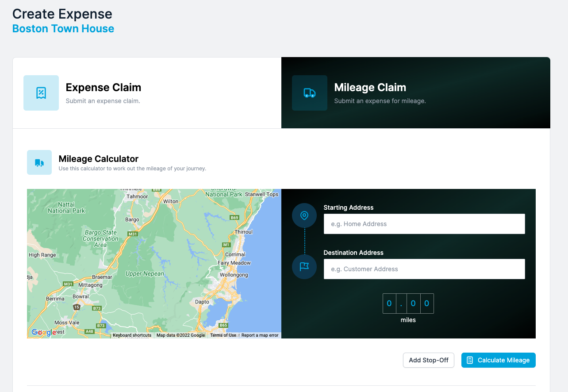The height and width of the screenshot is (392, 568).
Task: Click Report a map error link
Action: click(x=260, y=335)
